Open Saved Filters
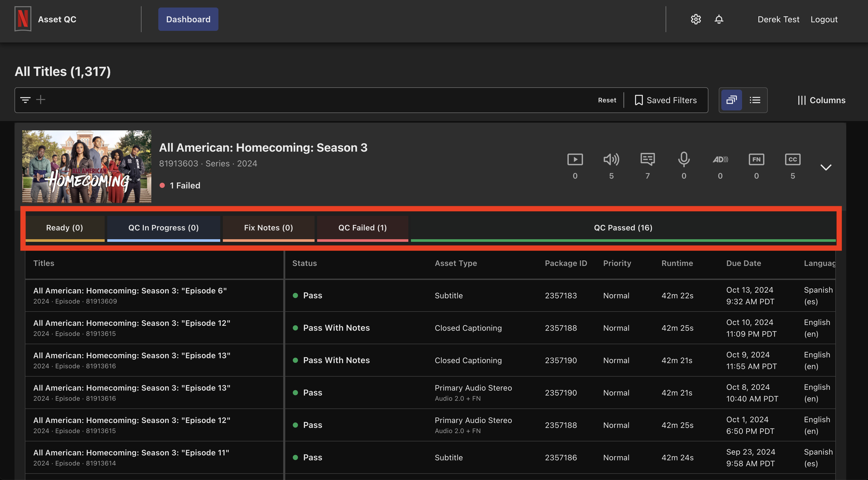 [665, 100]
